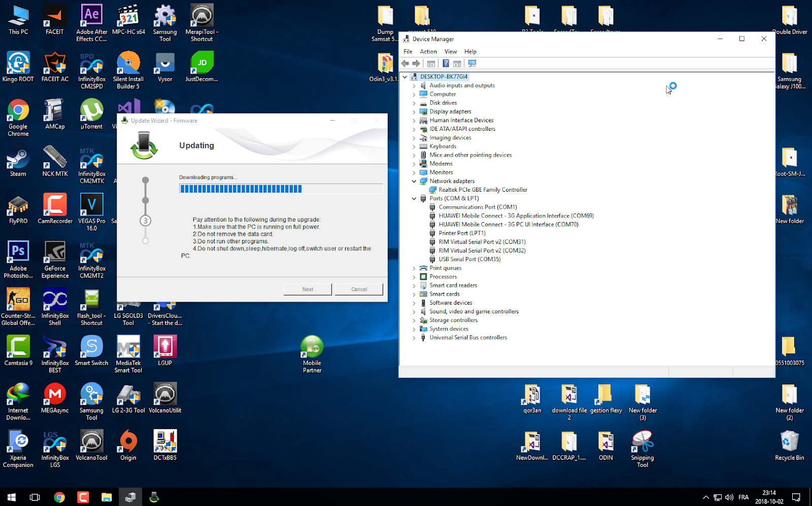Open LGUP desktop icon
Viewport: 812px width, 506px height.
click(x=165, y=351)
